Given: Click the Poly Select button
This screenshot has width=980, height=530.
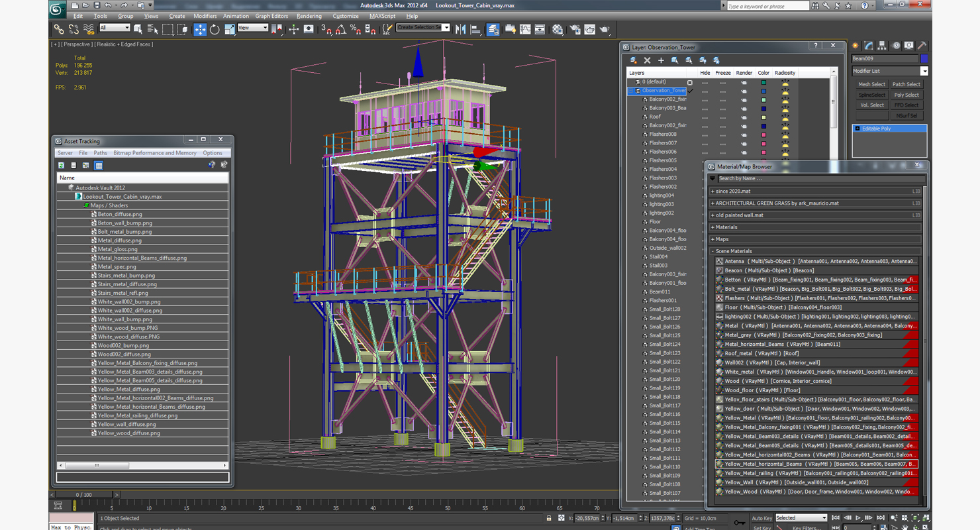Looking at the screenshot, I should tap(906, 95).
